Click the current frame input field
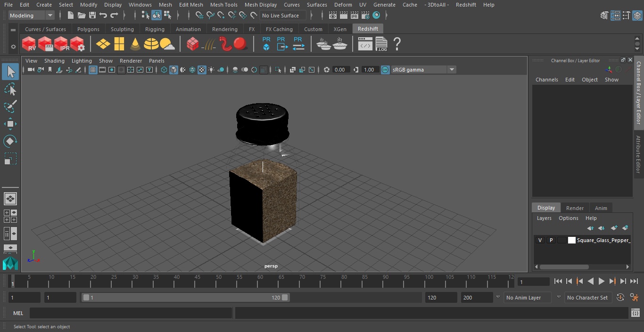Screen dimensions: 644x332 tap(533, 282)
